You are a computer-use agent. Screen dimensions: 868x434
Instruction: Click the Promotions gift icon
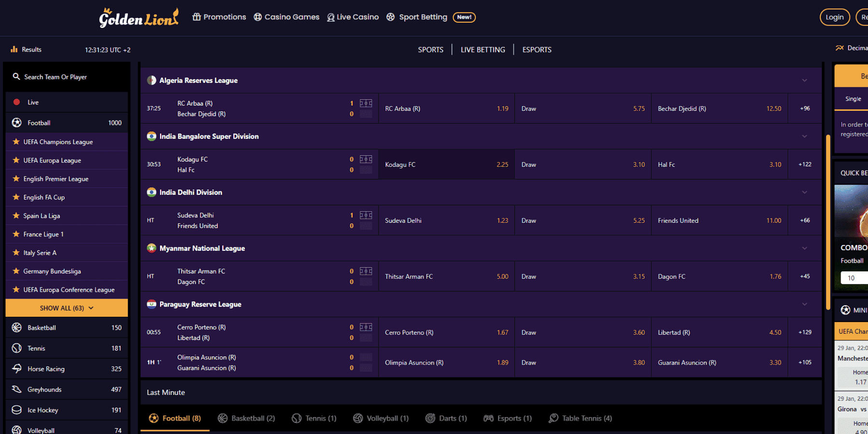[x=196, y=17]
